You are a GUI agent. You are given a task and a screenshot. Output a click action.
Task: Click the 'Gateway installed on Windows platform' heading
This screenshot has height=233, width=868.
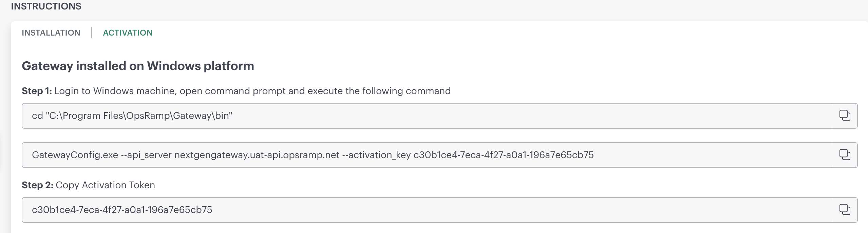pyautogui.click(x=138, y=66)
